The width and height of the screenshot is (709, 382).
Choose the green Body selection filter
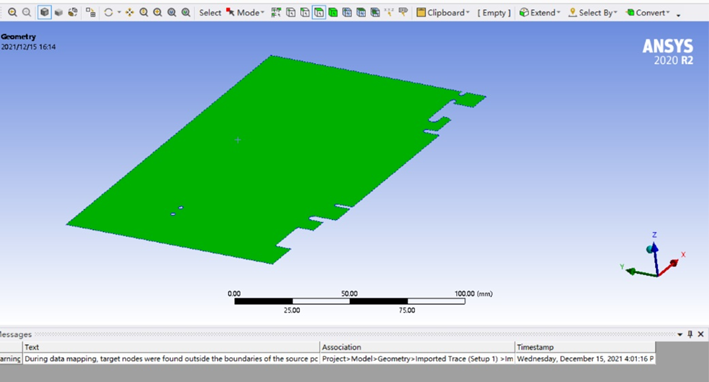tap(333, 12)
